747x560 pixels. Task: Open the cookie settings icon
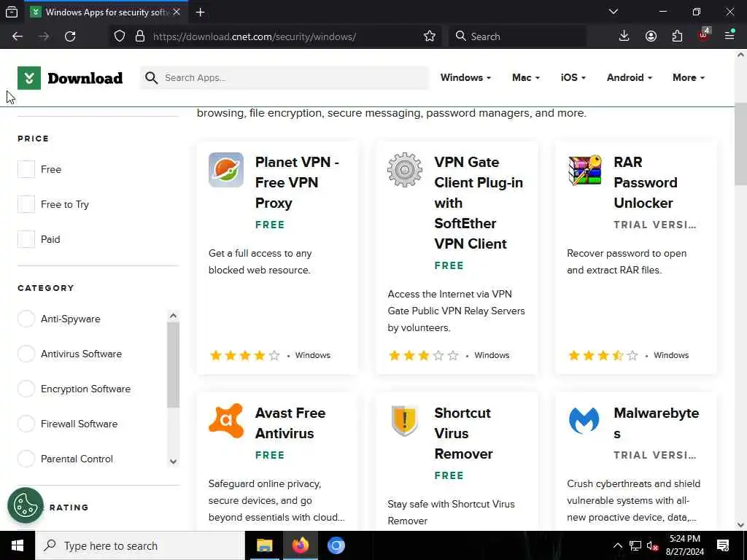point(26,505)
